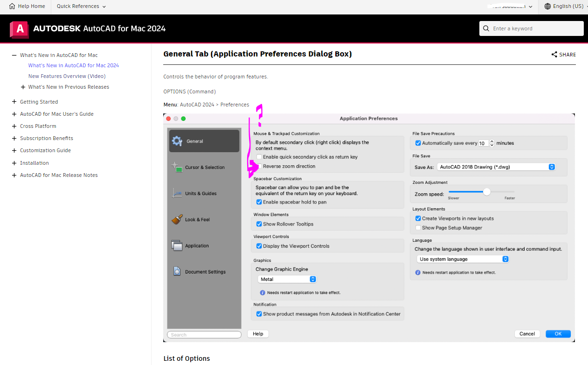
Task: Open Cursor & Selection preferences icon
Action: 177,167
